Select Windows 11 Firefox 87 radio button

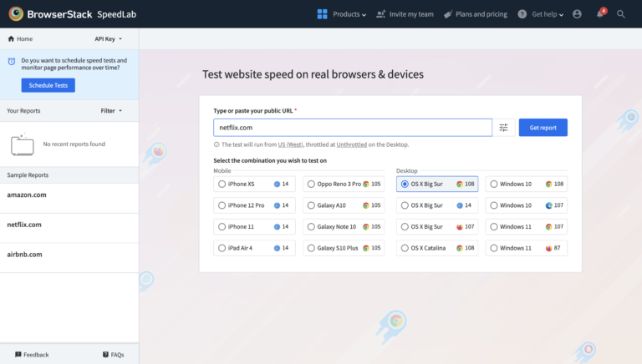click(x=494, y=248)
